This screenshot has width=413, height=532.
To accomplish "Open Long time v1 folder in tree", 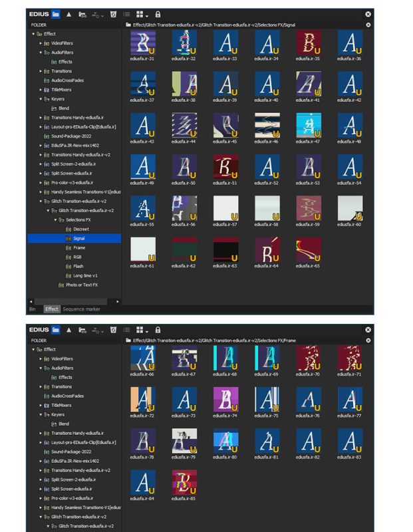I will pyautogui.click(x=85, y=275).
